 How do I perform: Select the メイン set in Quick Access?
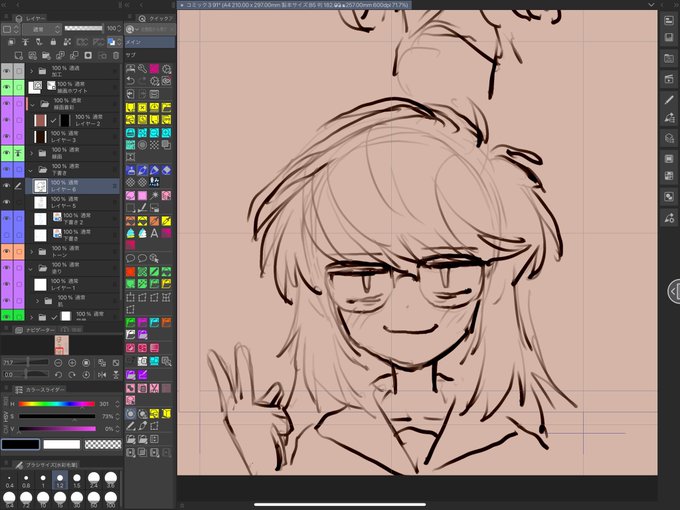150,42
